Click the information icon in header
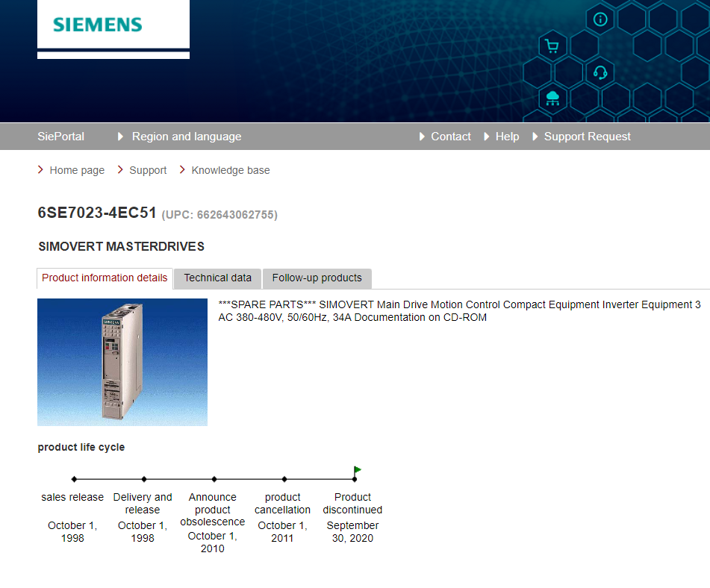Screen dimensions: 710x588 click(600, 19)
